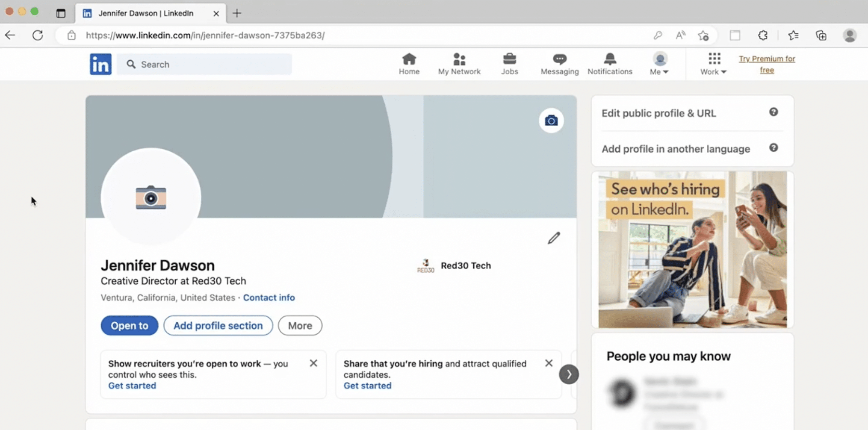Get started showing recruiters open to work
This screenshot has width=868, height=430.
[x=132, y=386]
